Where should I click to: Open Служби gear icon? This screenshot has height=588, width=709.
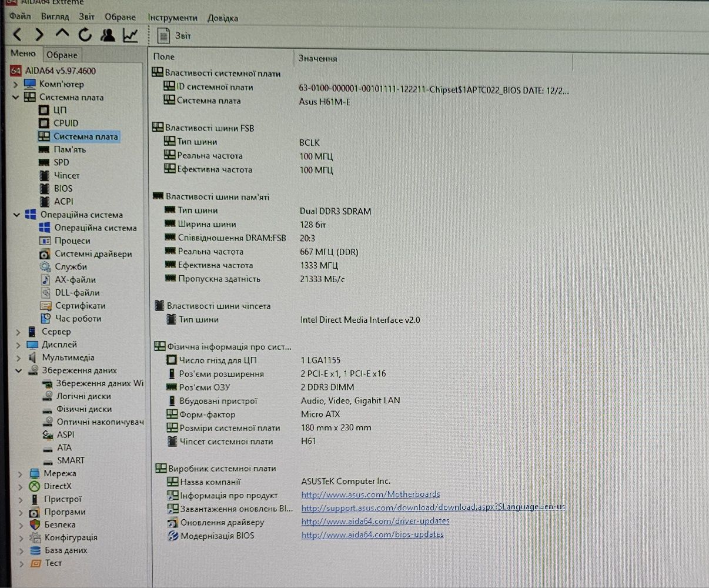pyautogui.click(x=45, y=267)
